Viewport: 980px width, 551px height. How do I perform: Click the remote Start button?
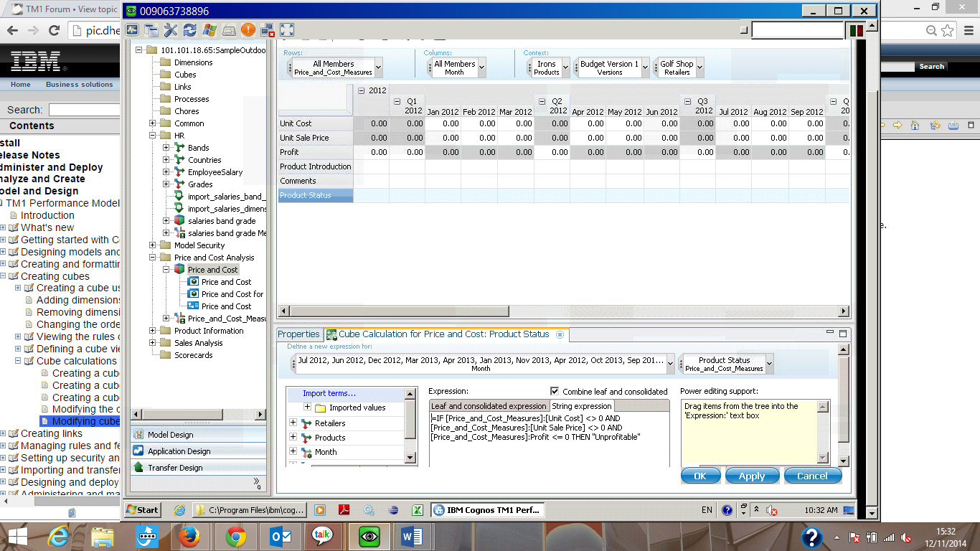142,510
